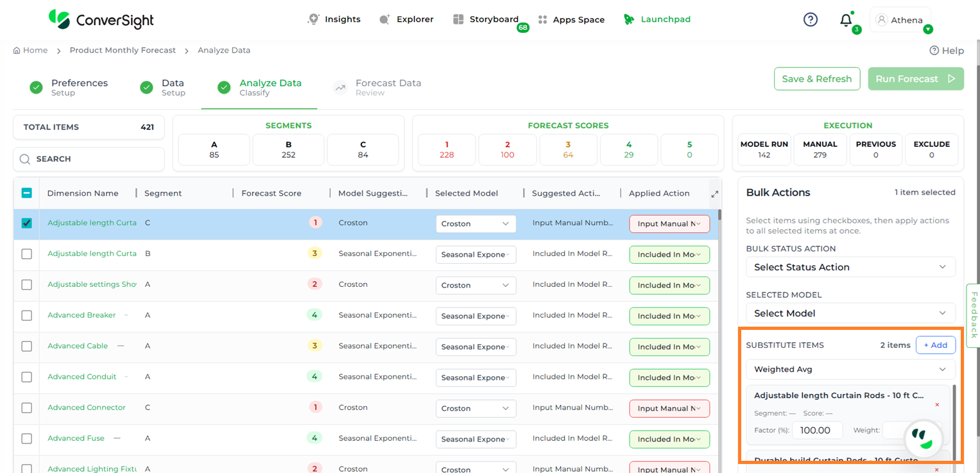Image resolution: width=980 pixels, height=473 pixels.
Task: Open the notifications bell icon
Action: click(846, 20)
